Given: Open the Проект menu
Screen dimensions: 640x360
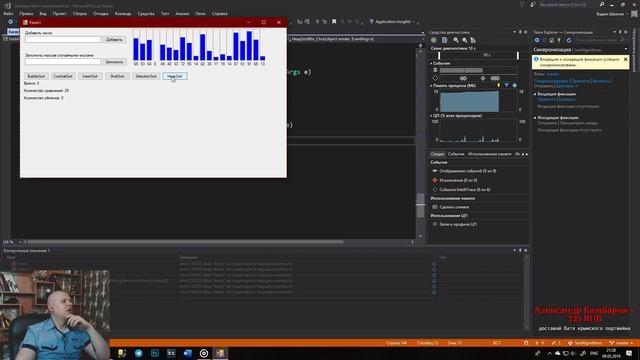Looking at the screenshot, I should click(59, 13).
